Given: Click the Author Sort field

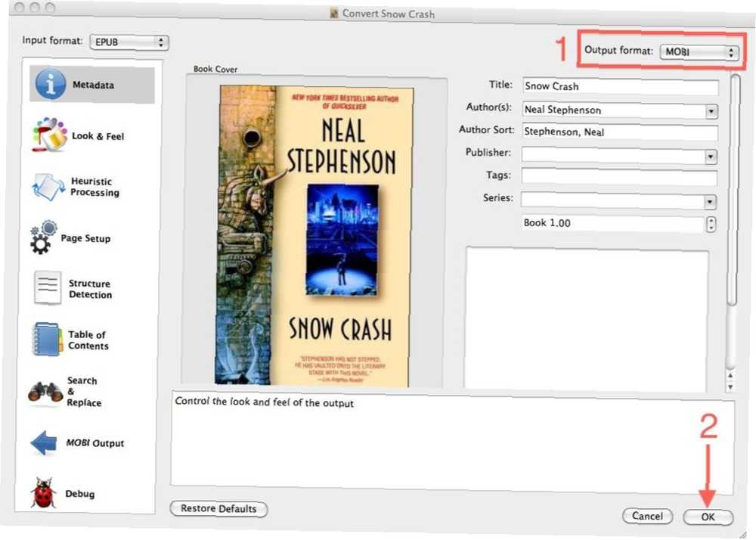Looking at the screenshot, I should pos(620,132).
